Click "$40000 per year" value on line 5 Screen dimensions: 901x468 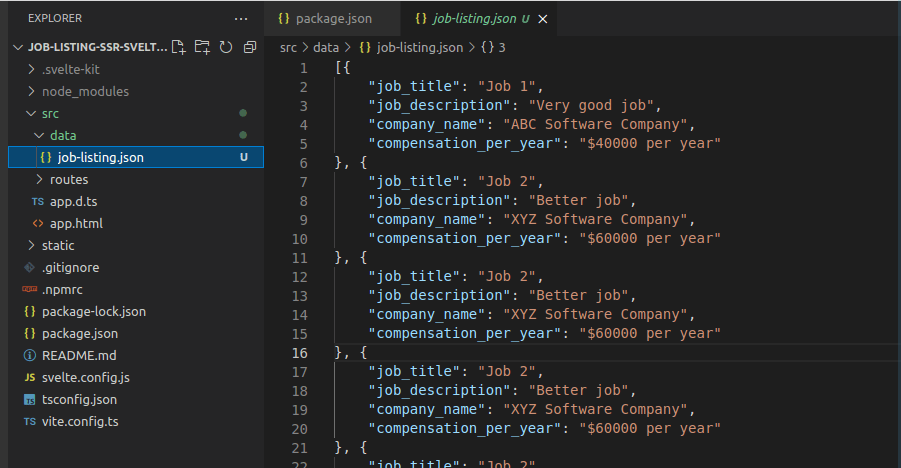pyautogui.click(x=650, y=143)
